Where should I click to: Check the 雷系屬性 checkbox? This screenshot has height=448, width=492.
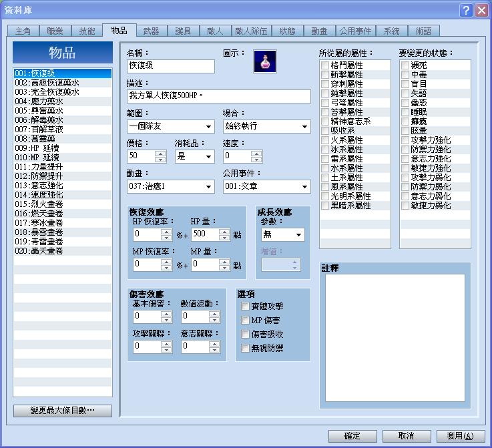324,159
